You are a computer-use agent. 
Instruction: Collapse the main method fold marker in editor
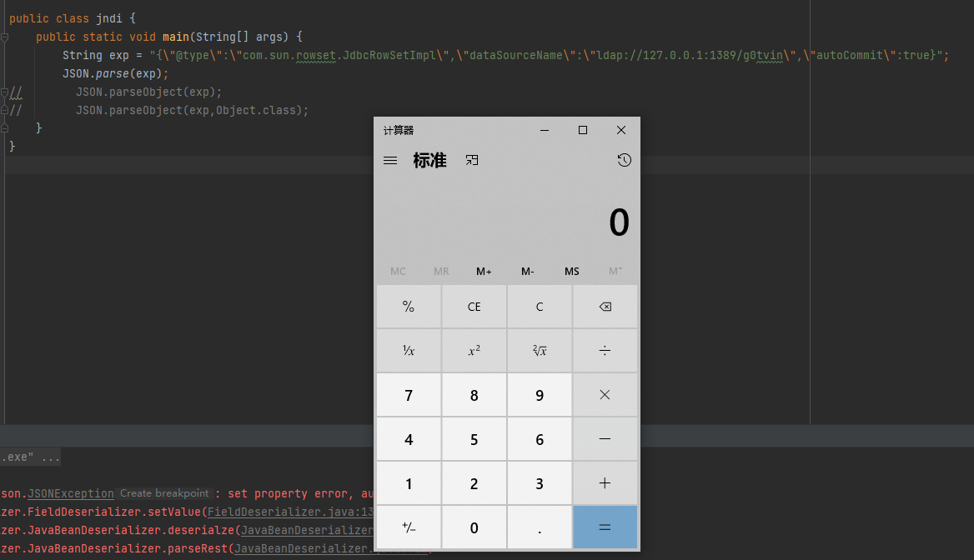pos(4,37)
